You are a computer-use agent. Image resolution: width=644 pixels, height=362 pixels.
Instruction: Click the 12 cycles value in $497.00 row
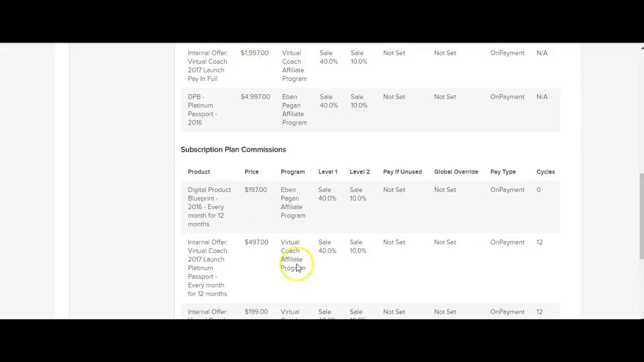(x=539, y=242)
